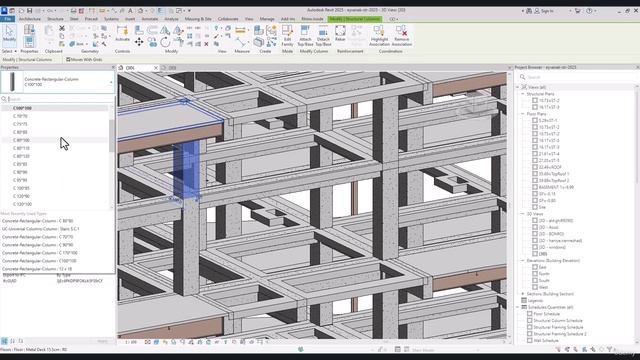Viewport: 640px width, 360px height.
Task: Collapse Elevations (Building Elevation) node
Action: point(522,260)
